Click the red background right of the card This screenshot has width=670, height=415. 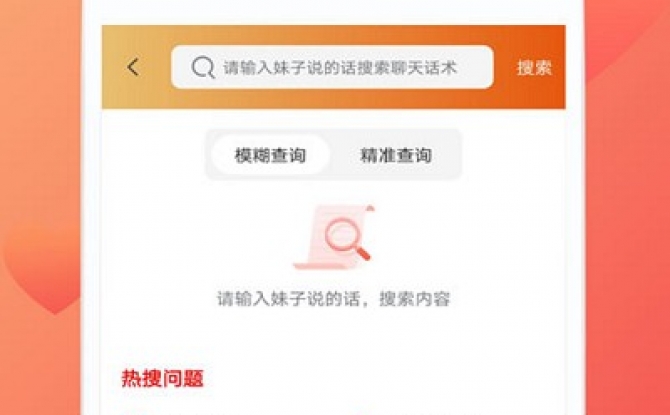pyautogui.click(x=627, y=256)
